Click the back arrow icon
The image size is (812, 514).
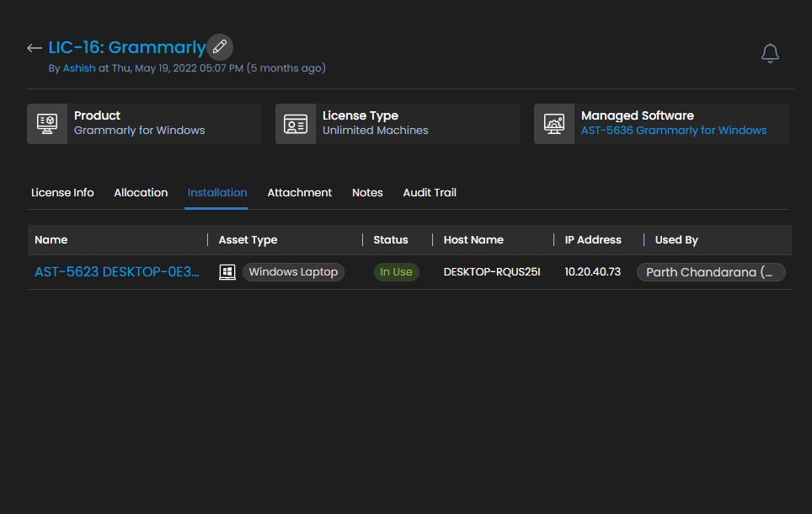35,48
